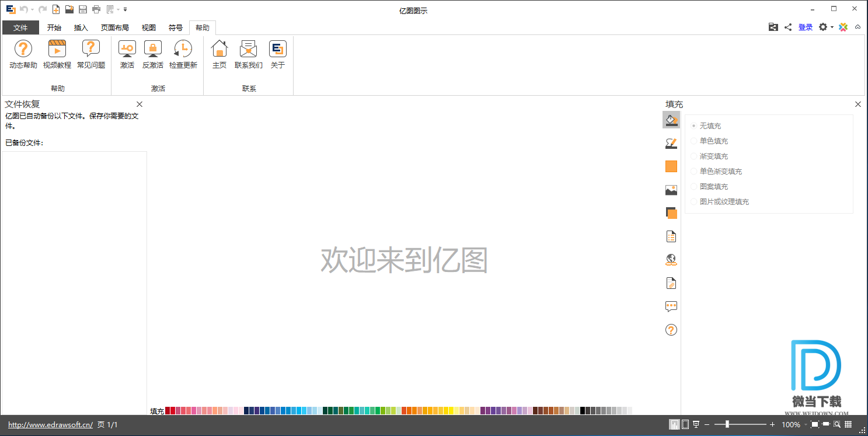Click the print icon in title bar
The height and width of the screenshot is (436, 868).
point(96,9)
